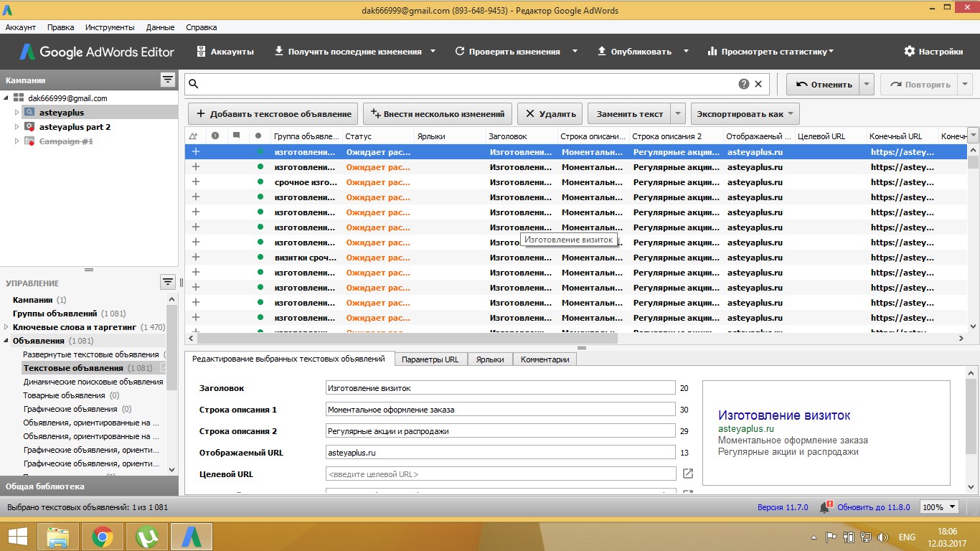
Task: Sort by the status dot column header
Action: (258, 136)
